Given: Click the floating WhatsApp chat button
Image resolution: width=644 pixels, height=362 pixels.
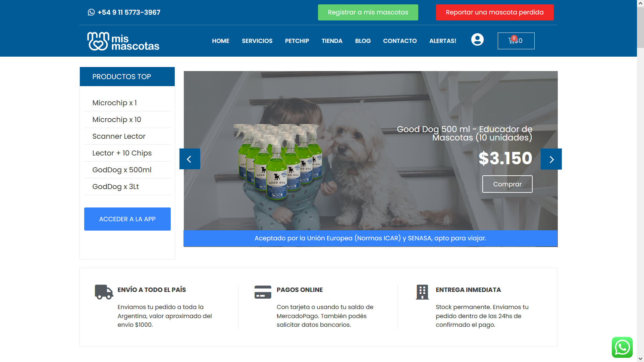Looking at the screenshot, I should 622,347.
